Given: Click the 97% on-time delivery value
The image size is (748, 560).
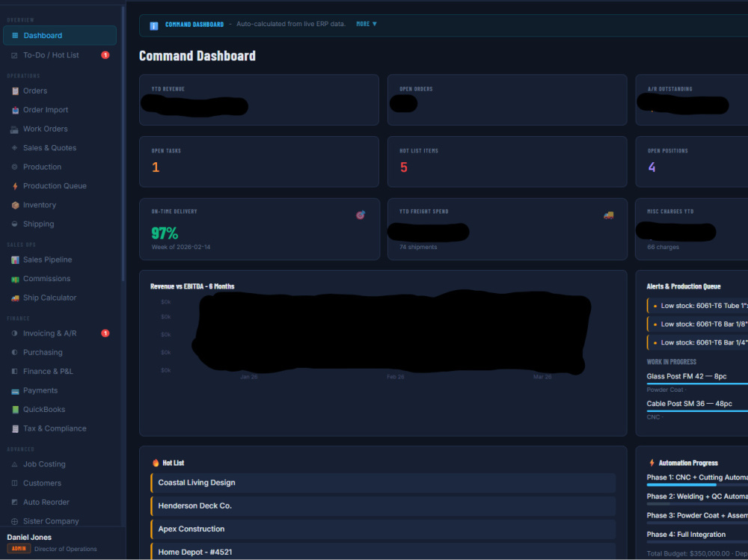Looking at the screenshot, I should point(165,233).
